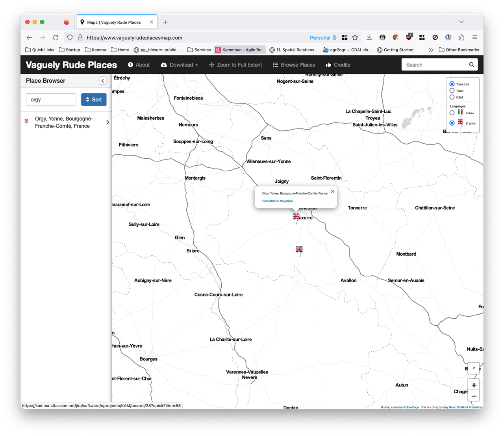Open the Credits nav item
The width and height of the screenshot is (504, 436).
[338, 65]
